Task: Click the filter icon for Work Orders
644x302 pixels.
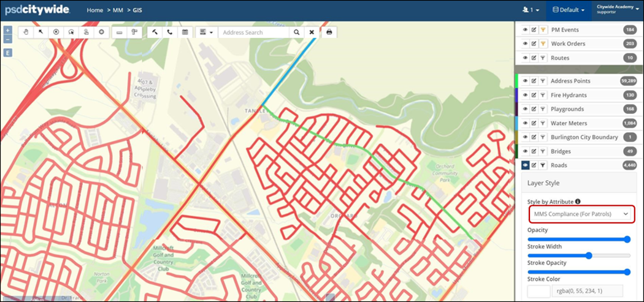Action: click(543, 43)
